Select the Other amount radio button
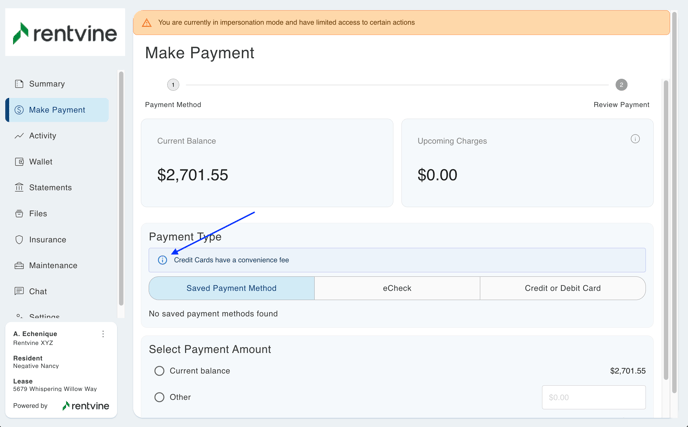Screen dimensions: 688x427 coord(159,397)
